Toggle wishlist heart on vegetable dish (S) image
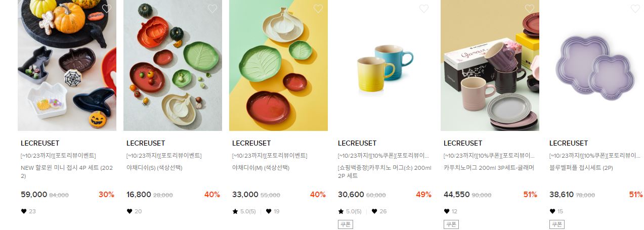644x230 pixels. pos(212,9)
